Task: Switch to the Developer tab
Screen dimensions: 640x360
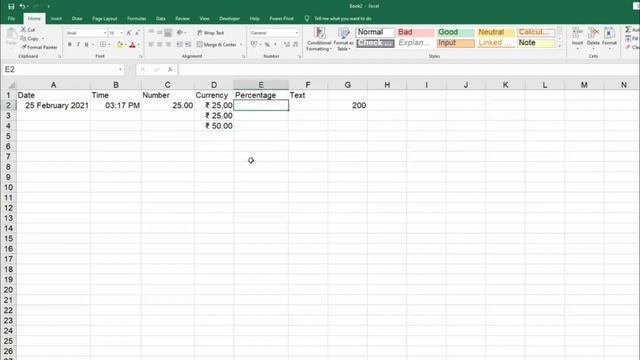Action: (229, 18)
